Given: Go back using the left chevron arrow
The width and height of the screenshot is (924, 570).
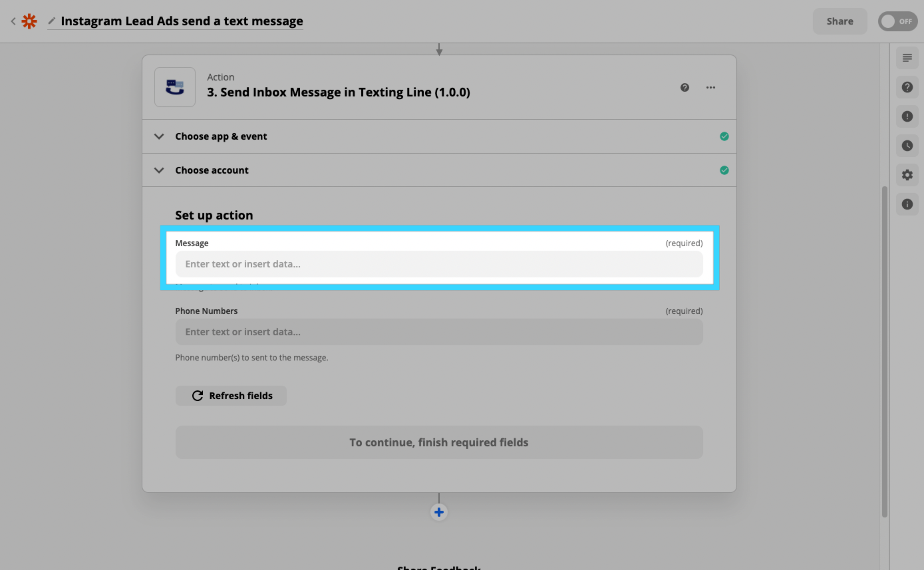Looking at the screenshot, I should pyautogui.click(x=13, y=21).
